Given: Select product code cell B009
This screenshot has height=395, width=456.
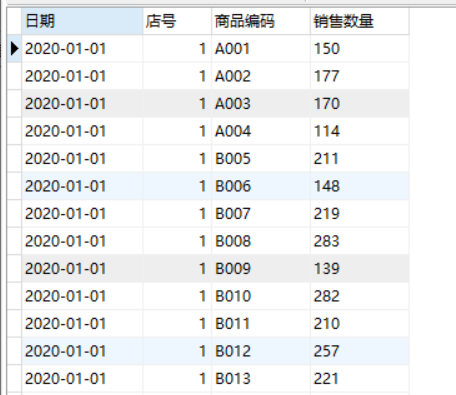Looking at the screenshot, I should (261, 269).
